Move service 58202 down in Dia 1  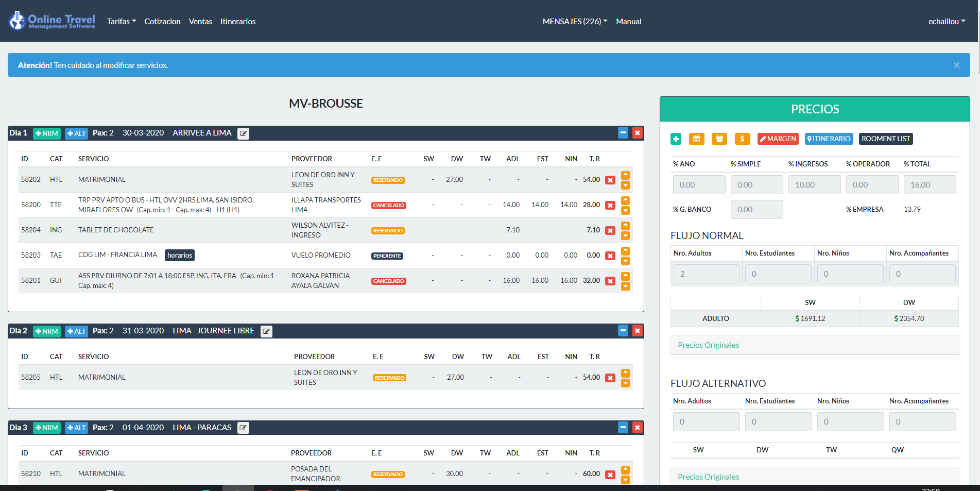(x=625, y=185)
